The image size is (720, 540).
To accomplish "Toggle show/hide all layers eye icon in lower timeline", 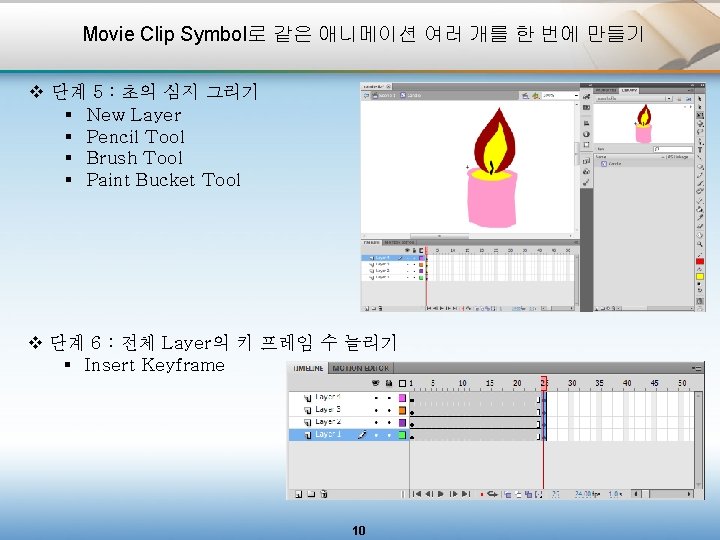I will point(376,383).
